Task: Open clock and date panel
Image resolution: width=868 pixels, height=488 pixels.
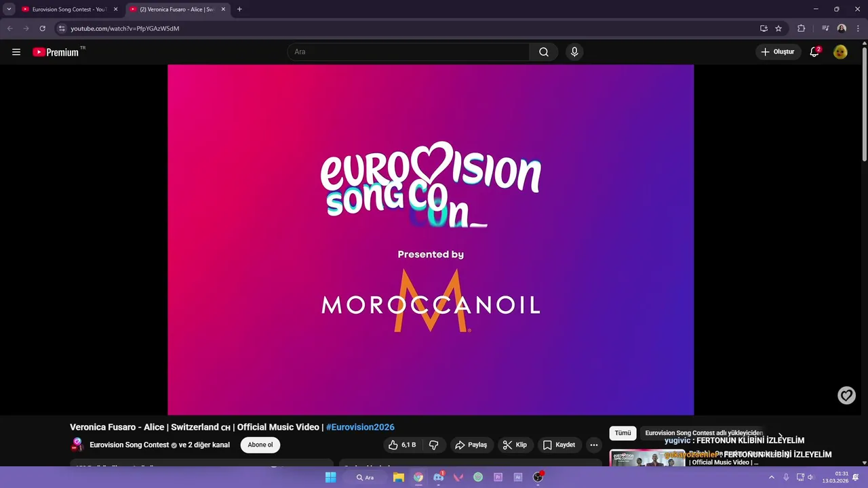Action: 835,477
